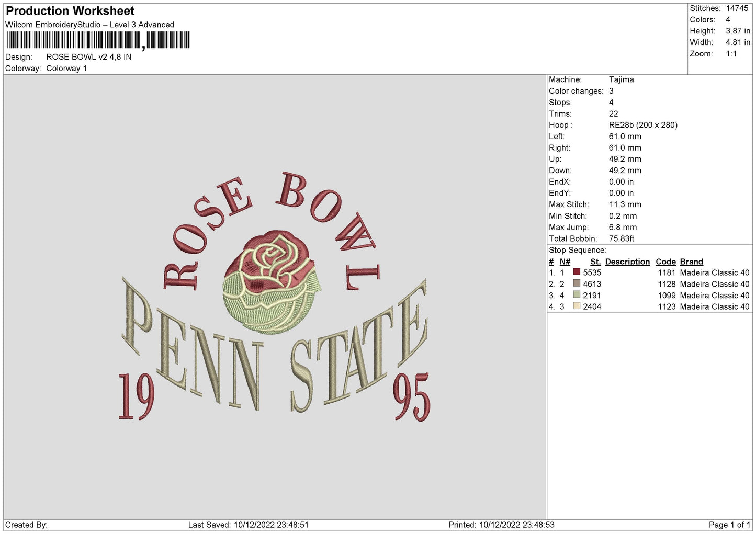Click the Max Stitch value '11.3 mm'
The width and height of the screenshot is (756, 534).
(625, 204)
